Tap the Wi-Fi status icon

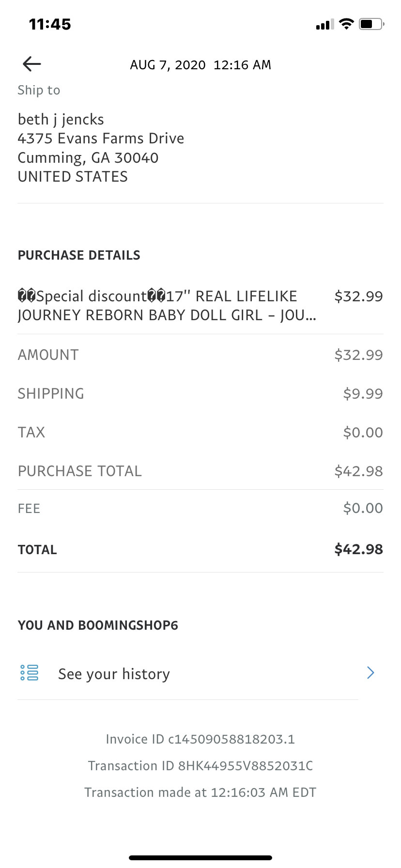346,24
